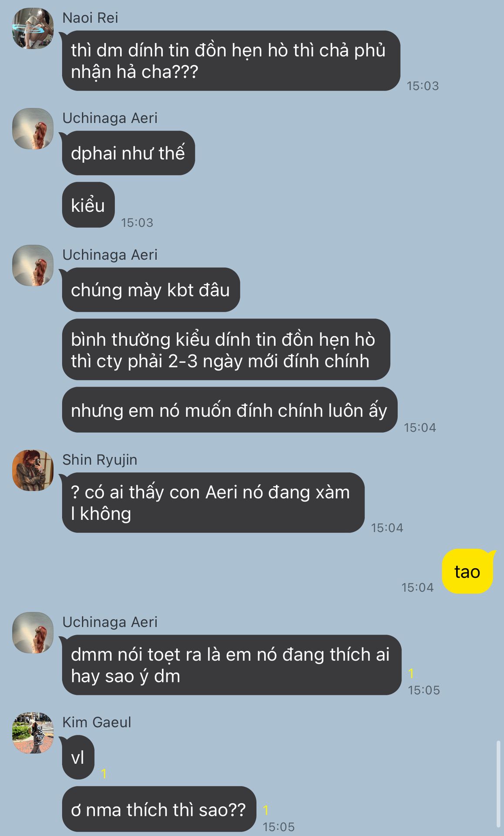Tap the 'dmm nói toẹt ra' message bubble
The width and height of the screenshot is (504, 836).
tap(231, 665)
